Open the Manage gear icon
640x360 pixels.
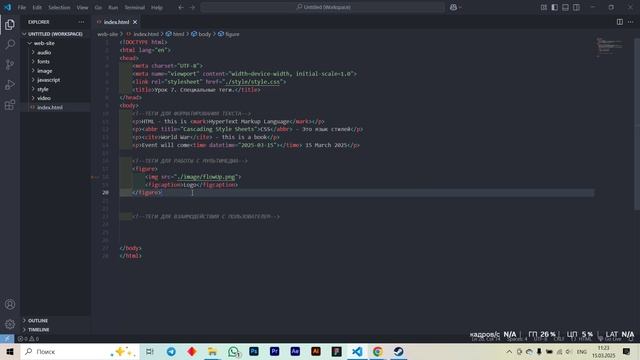(x=10, y=324)
